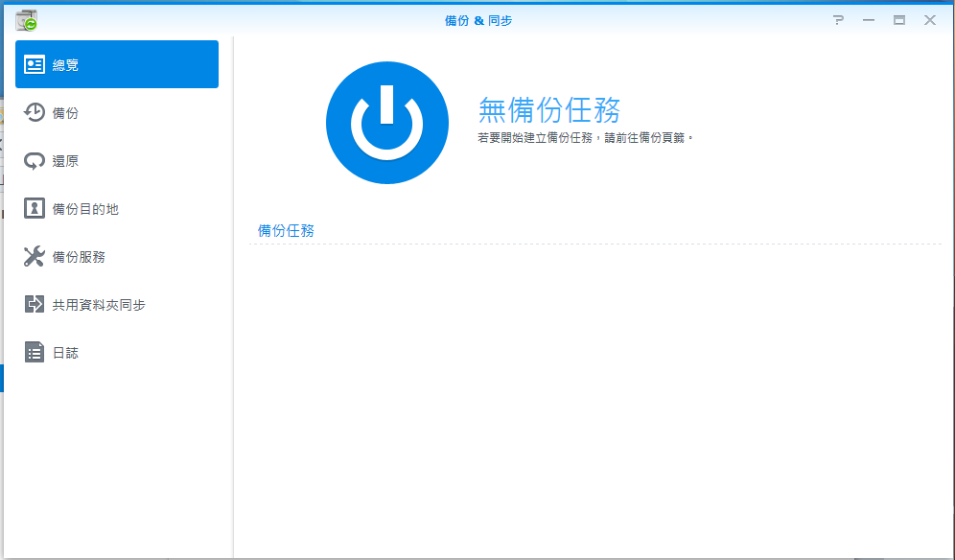Click the 備份 & 同步 window title
The width and height of the screenshot is (955, 560).
tap(478, 21)
